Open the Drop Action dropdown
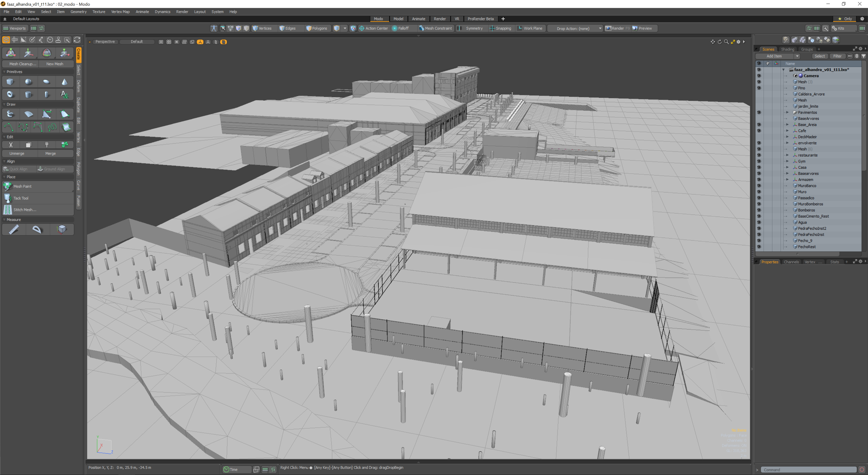The height and width of the screenshot is (475, 868). click(576, 28)
